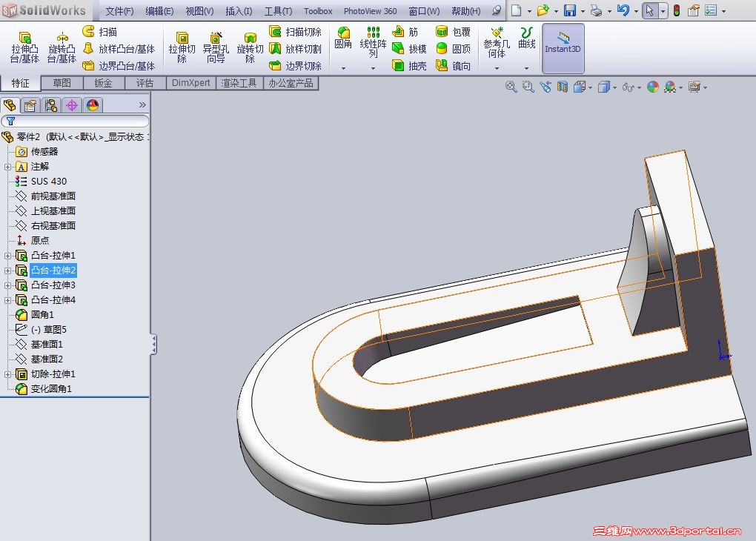Switch to the 钣金 sheet metal tab
Image resolution: width=756 pixels, height=541 pixels.
pyautogui.click(x=103, y=83)
